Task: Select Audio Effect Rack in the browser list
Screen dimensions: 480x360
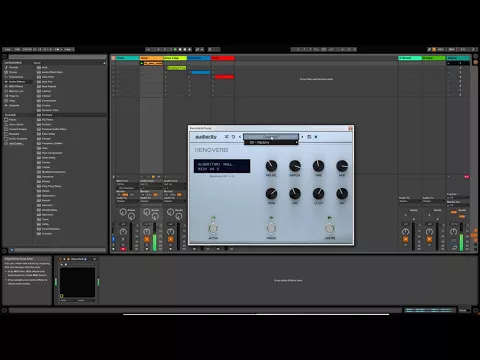Action: coord(50,72)
